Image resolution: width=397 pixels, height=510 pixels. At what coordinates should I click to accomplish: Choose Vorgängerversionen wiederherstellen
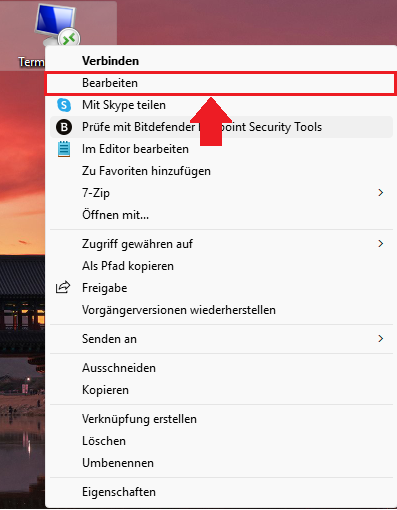point(179,310)
